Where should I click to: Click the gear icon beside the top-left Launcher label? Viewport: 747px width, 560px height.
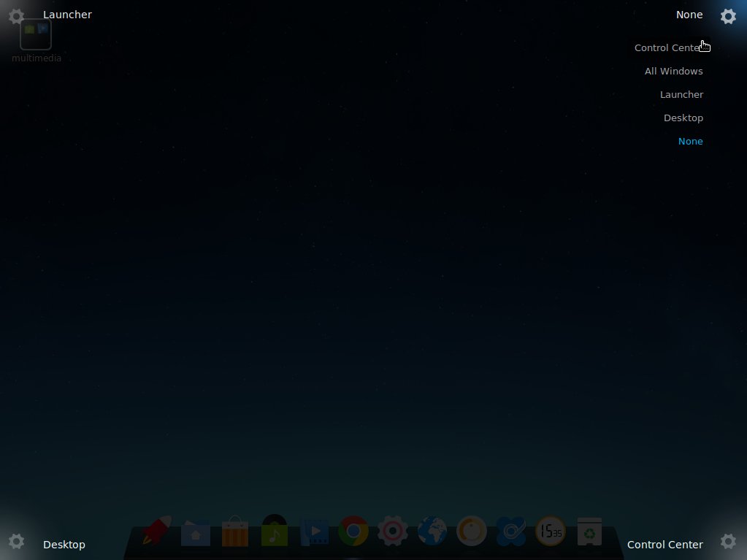click(x=16, y=16)
